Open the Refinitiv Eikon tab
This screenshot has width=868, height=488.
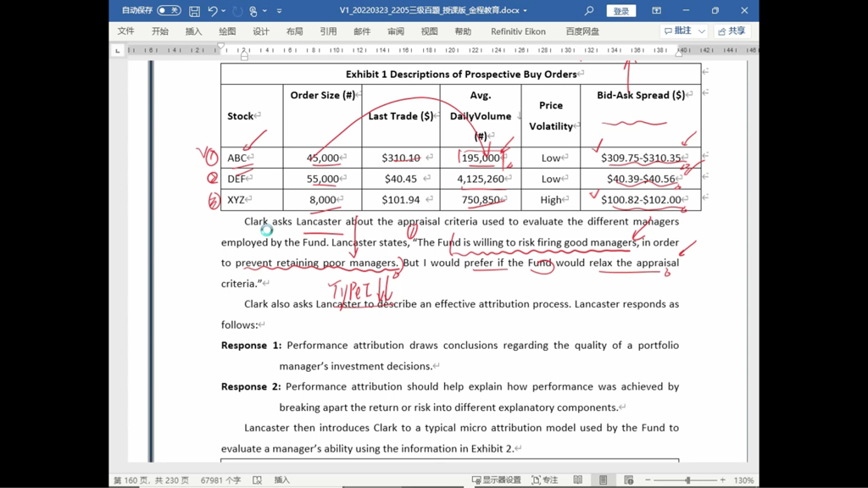click(518, 31)
